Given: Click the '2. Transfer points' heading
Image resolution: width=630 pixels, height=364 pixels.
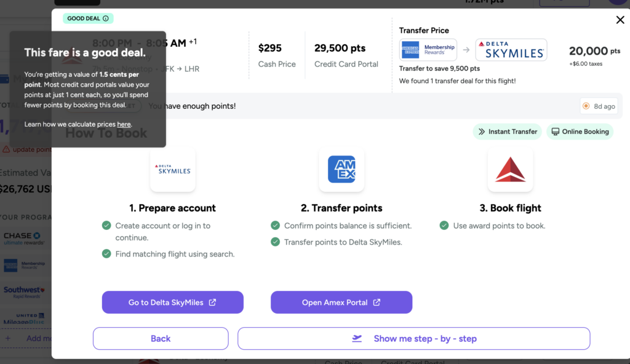Looking at the screenshot, I should pyautogui.click(x=341, y=208).
